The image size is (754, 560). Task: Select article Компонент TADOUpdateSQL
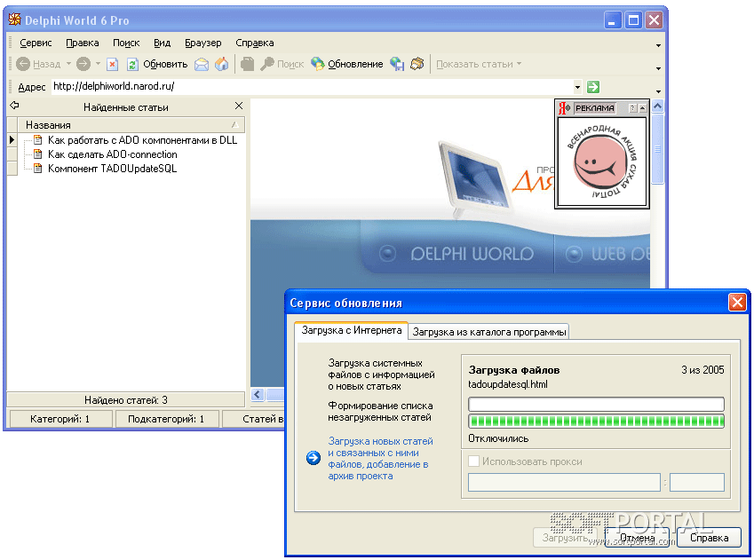[112, 169]
